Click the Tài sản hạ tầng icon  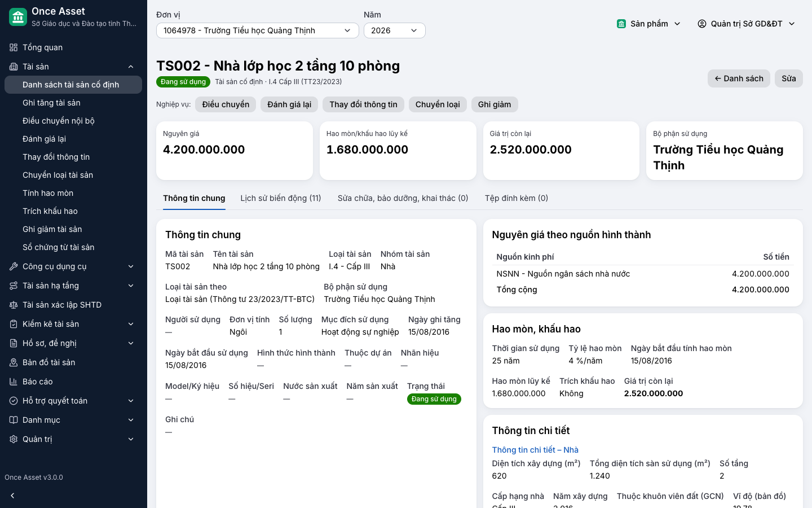[x=14, y=286]
